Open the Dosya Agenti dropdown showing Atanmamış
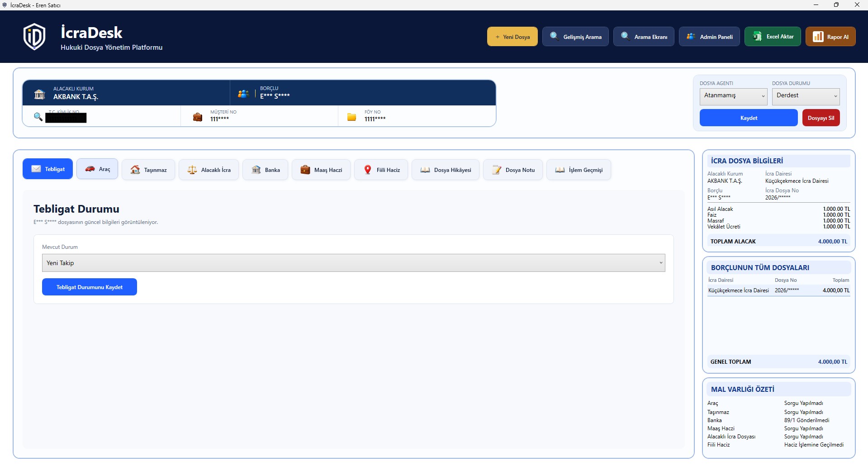 733,96
